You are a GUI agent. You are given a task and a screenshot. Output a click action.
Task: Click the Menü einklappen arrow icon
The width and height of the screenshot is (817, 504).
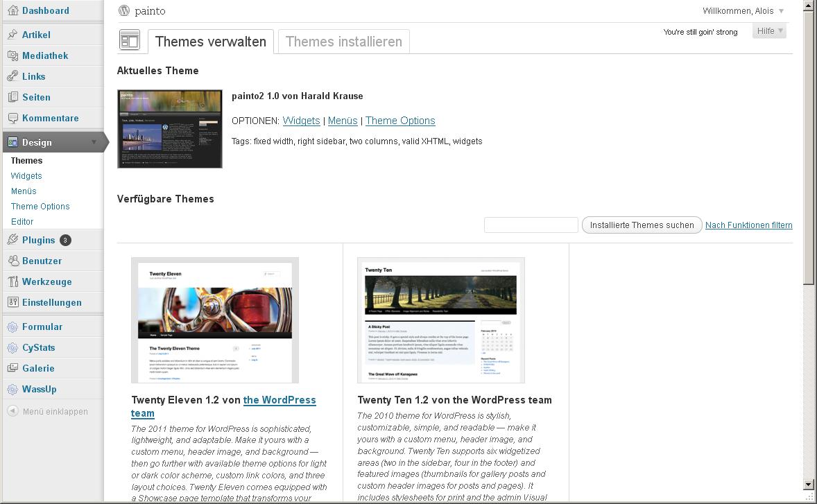coord(12,411)
